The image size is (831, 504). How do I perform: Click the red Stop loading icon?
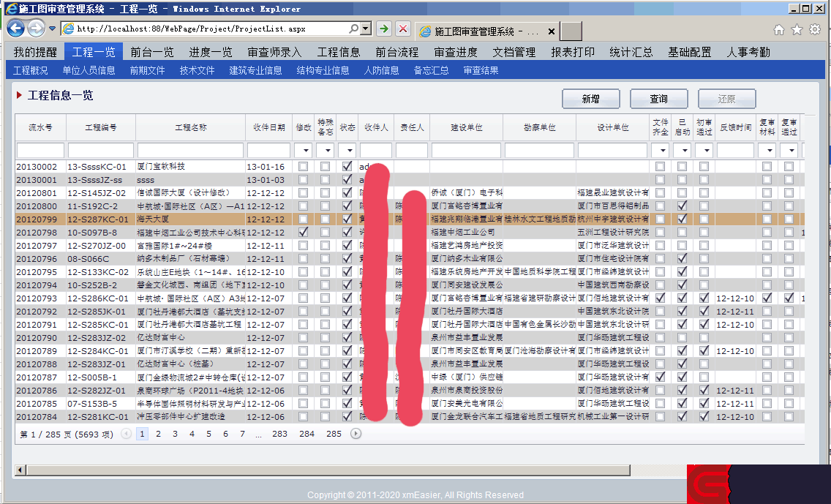pyautogui.click(x=403, y=29)
